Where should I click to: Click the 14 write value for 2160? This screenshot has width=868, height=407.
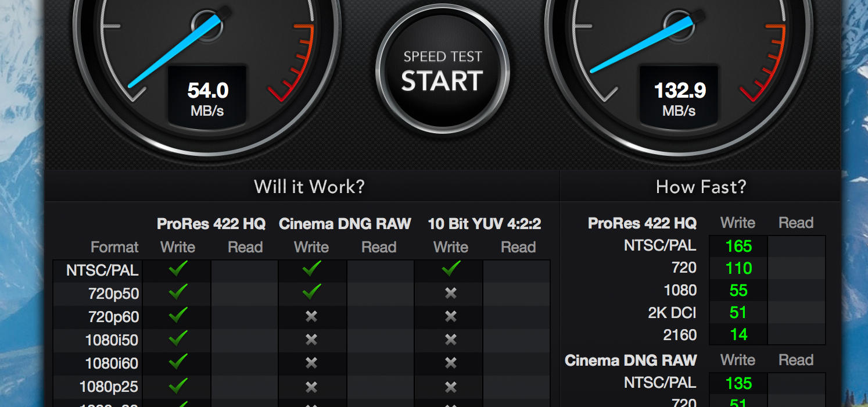pyautogui.click(x=738, y=335)
